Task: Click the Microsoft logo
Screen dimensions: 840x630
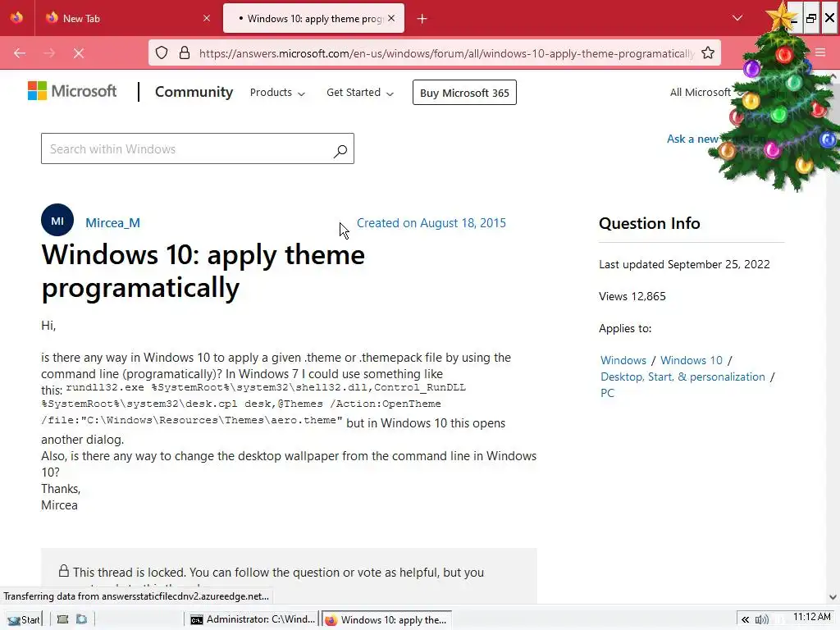Action: [x=72, y=91]
